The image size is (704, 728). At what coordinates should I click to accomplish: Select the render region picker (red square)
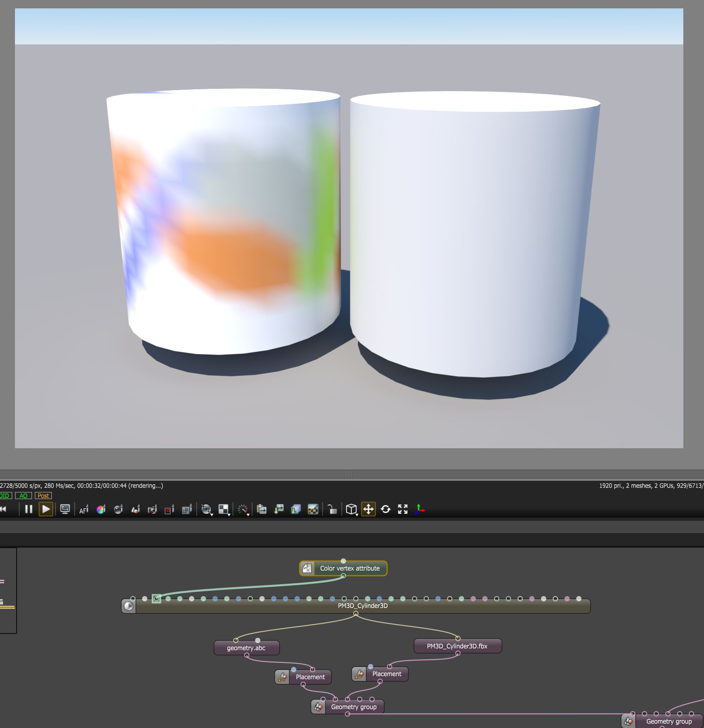pos(169,509)
